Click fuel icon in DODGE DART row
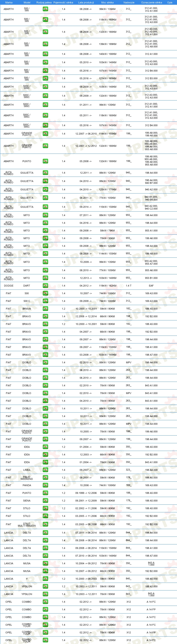 [45, 285]
